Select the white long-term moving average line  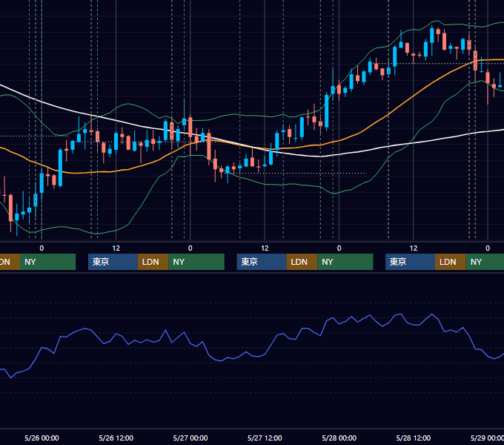(385, 148)
